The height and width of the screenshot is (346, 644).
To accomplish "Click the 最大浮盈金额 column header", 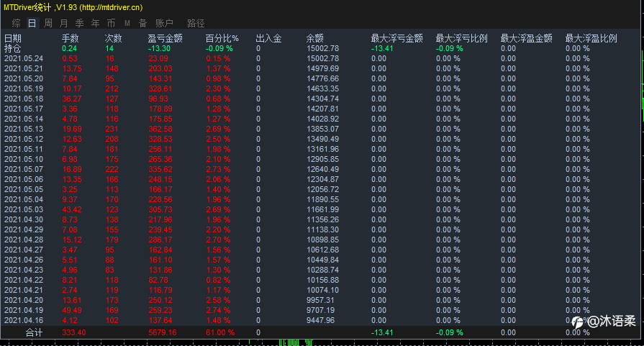I will (527, 38).
